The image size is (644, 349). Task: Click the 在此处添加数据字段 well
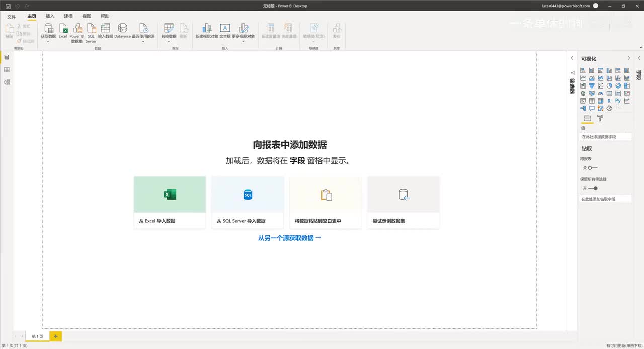click(x=606, y=136)
